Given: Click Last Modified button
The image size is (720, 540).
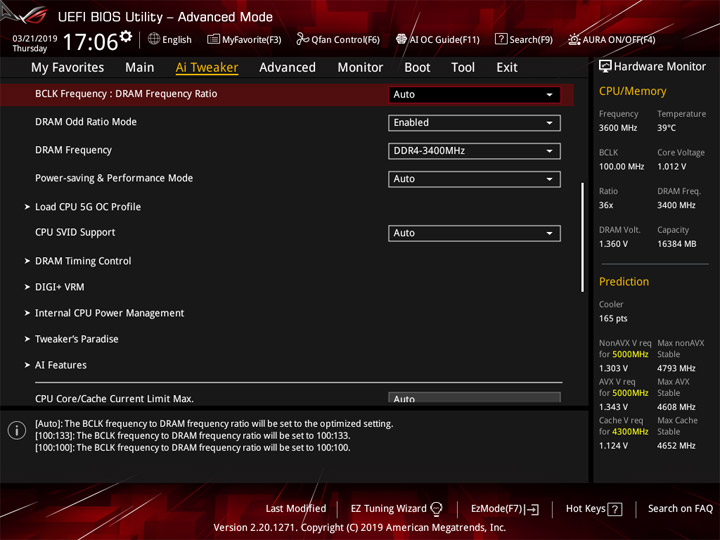Looking at the screenshot, I should click(296, 509).
